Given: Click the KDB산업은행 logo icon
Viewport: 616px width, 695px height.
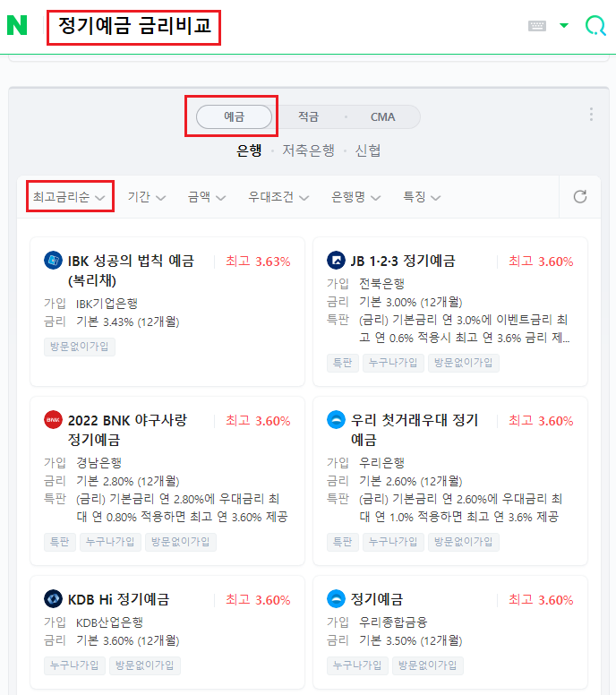Looking at the screenshot, I should 53,599.
